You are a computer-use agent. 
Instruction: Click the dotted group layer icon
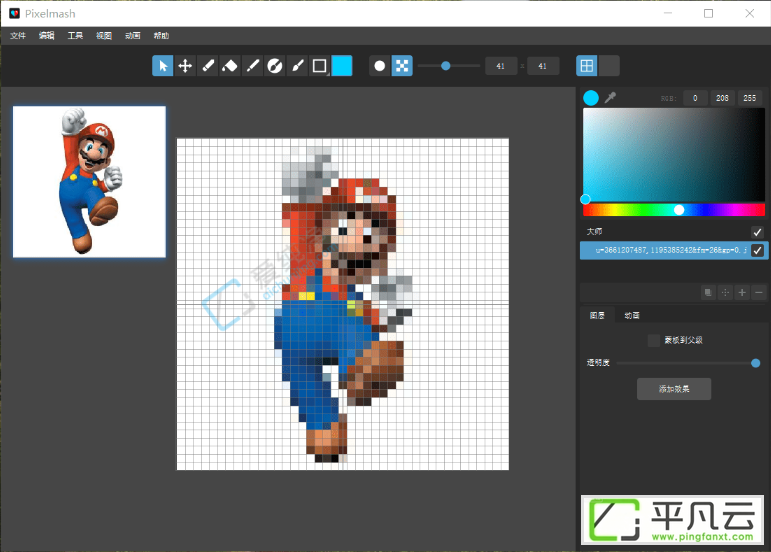click(x=725, y=293)
